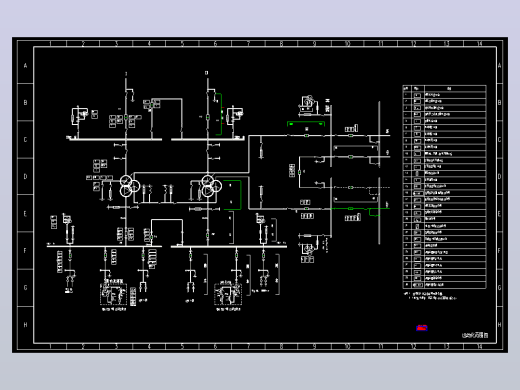Select the incoming line label "II"
520x390 pixels.
[x=207, y=73]
